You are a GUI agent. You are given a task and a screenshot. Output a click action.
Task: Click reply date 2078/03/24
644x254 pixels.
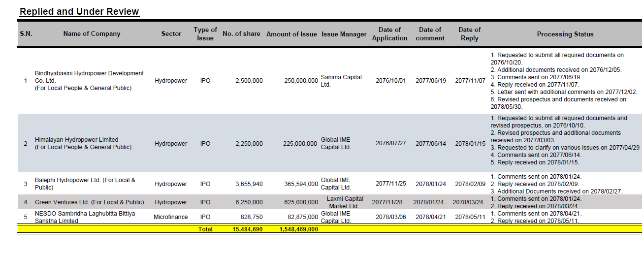(468, 202)
